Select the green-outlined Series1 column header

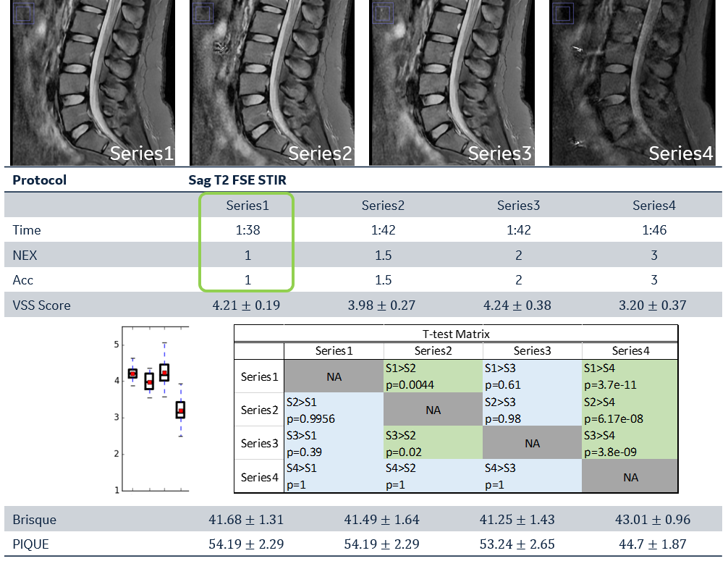pos(247,206)
